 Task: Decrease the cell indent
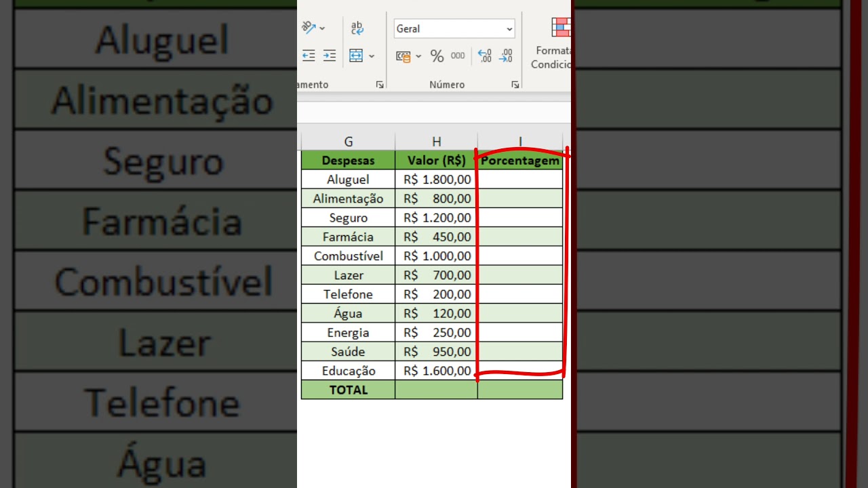click(x=309, y=56)
